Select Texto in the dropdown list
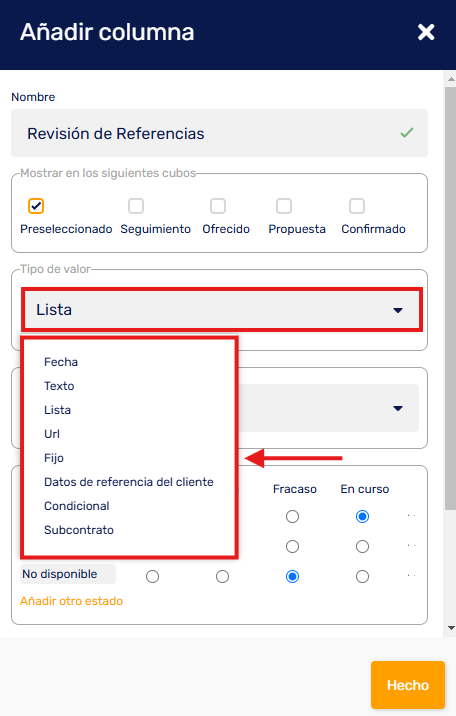The width and height of the screenshot is (456, 716). pyautogui.click(x=59, y=386)
